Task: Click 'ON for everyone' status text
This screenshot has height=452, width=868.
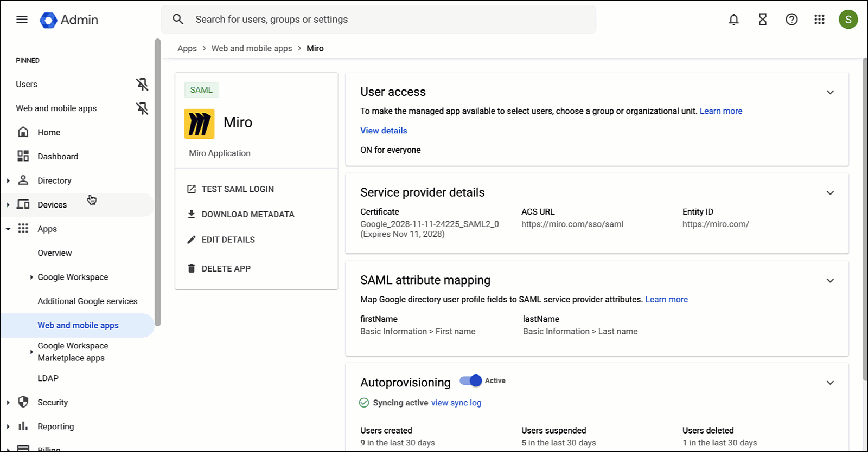Action: pyautogui.click(x=391, y=150)
